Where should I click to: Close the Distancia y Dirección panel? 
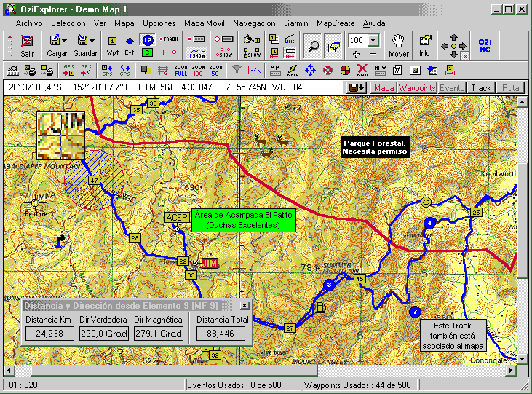click(x=245, y=305)
